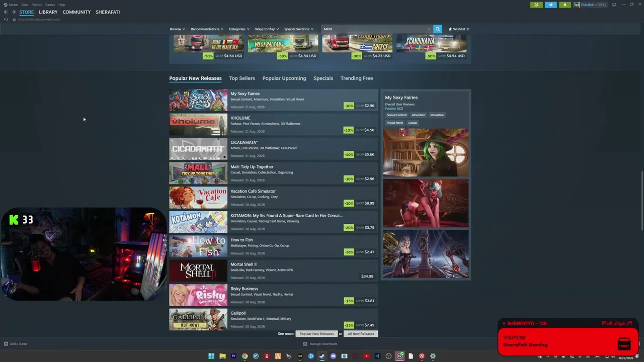The width and height of the screenshot is (644, 362).
Task: Open the SHERAFATI profile tab
Action: (x=108, y=12)
